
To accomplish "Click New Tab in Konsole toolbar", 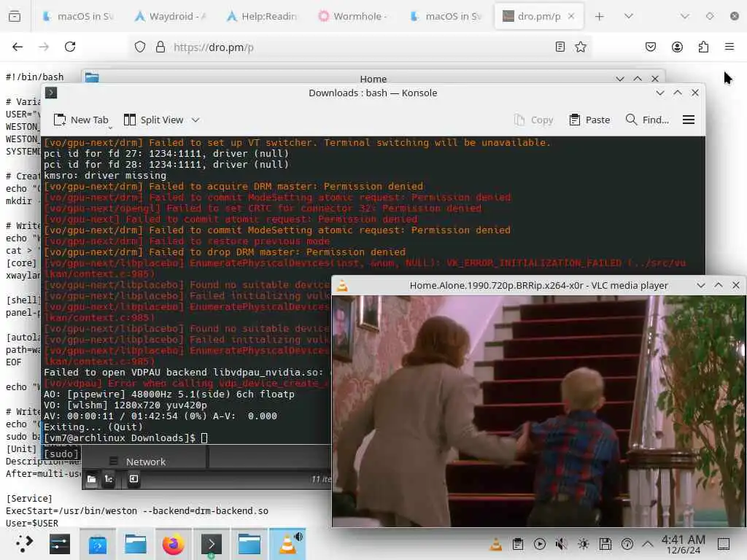I will coord(81,120).
